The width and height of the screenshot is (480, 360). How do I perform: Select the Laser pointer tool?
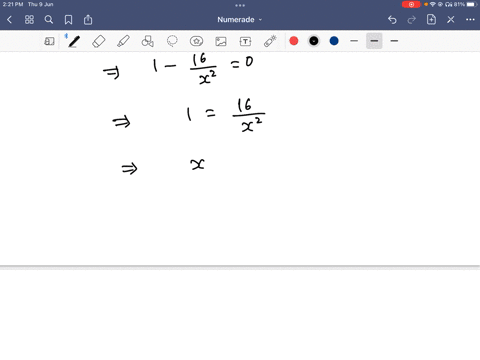(270, 41)
